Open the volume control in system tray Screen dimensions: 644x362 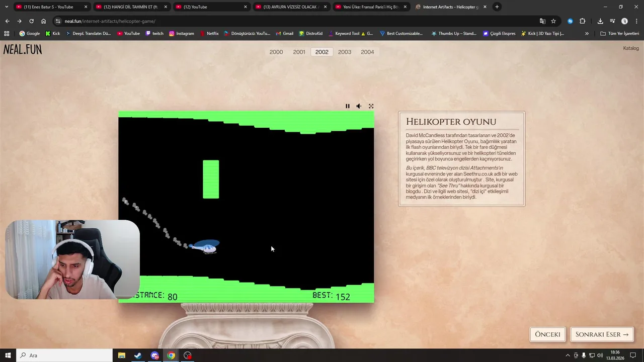600,355
